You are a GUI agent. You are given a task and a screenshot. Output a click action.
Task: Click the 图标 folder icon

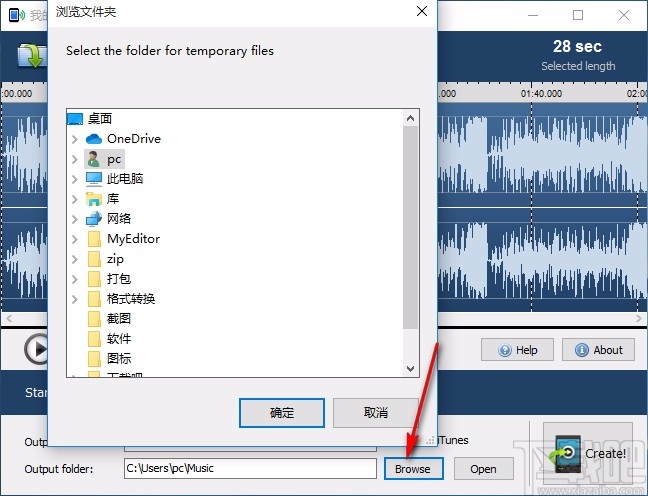[94, 358]
